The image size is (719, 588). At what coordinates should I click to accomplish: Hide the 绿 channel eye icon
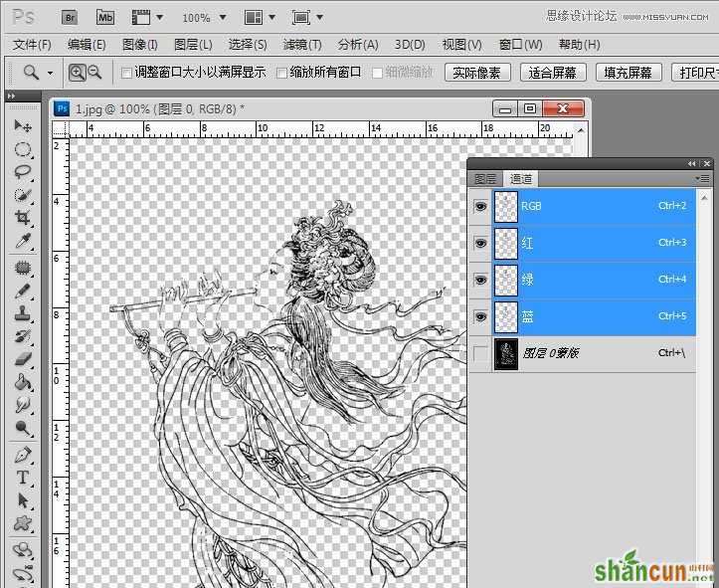coord(480,280)
